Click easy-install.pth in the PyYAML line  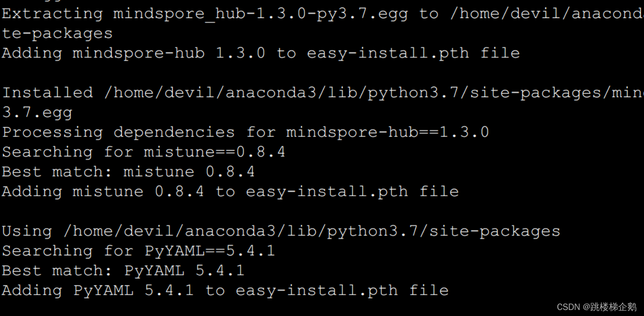[317, 291]
